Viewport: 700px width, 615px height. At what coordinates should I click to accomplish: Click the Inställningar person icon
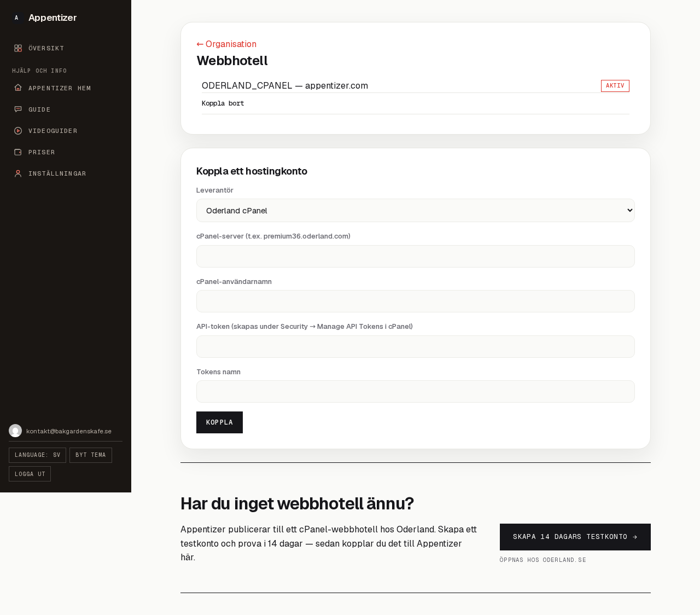pos(18,173)
